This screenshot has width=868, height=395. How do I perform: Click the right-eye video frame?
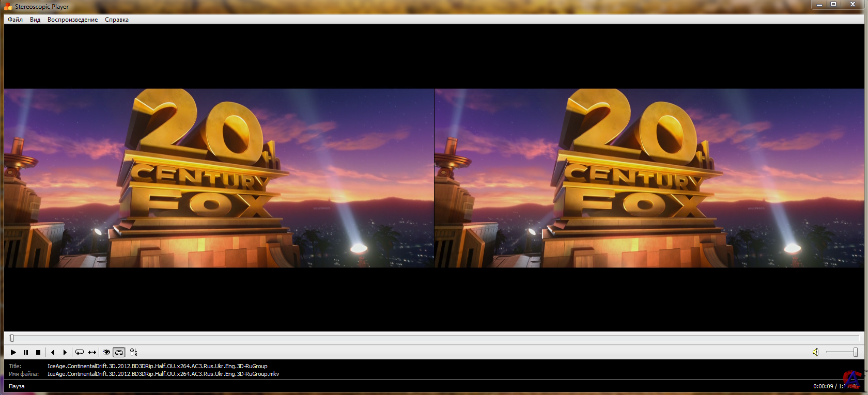click(650, 178)
